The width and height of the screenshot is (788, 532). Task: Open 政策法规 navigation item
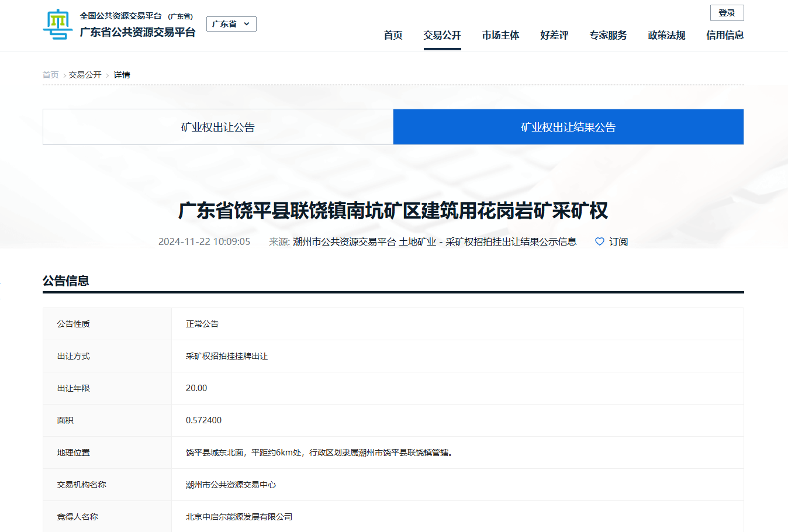666,36
